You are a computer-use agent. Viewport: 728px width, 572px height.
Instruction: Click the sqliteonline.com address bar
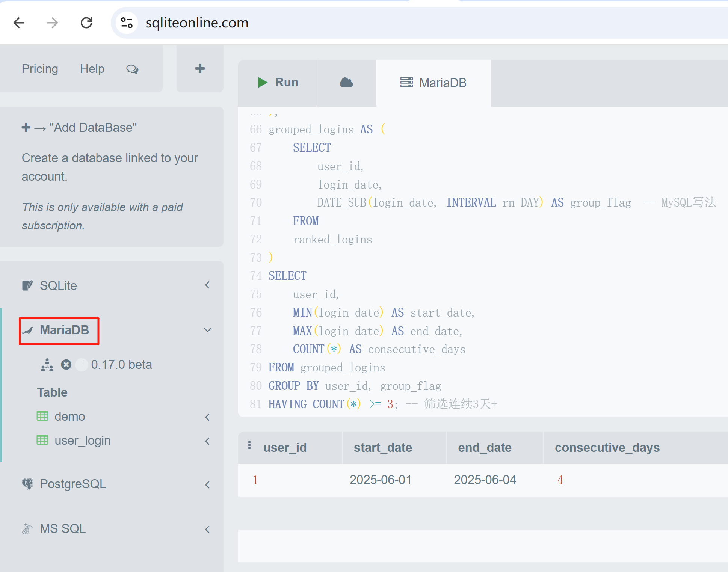tap(197, 23)
